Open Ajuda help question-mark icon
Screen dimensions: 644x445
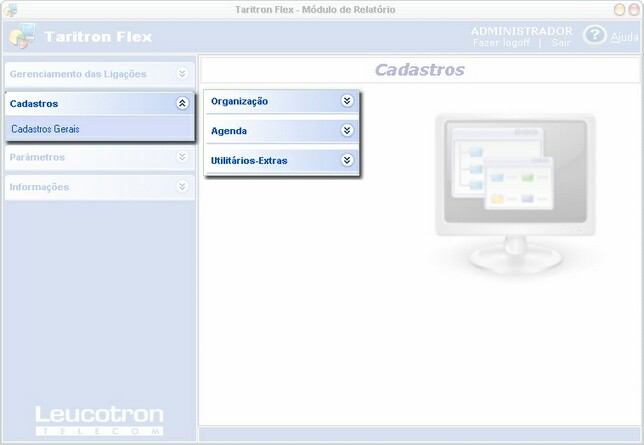(x=594, y=35)
